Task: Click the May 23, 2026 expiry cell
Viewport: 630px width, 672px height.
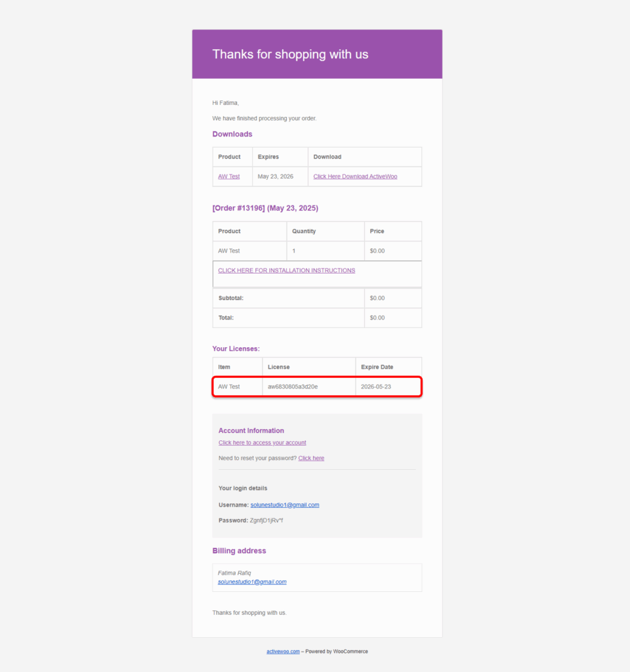Action: [280, 177]
